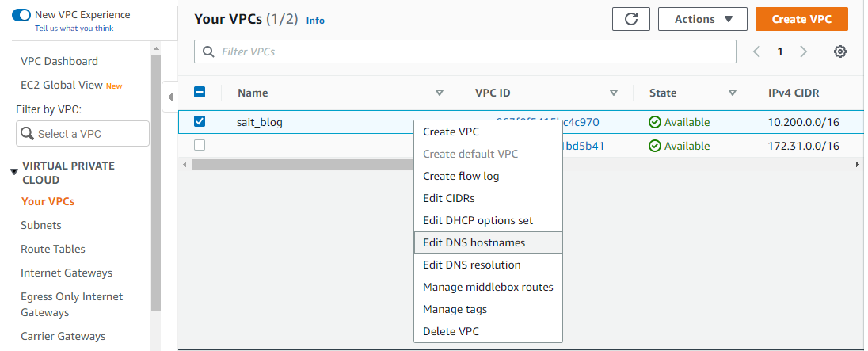The image size is (868, 351).
Task: Open the Info link beside Your VPCs
Action: point(315,21)
